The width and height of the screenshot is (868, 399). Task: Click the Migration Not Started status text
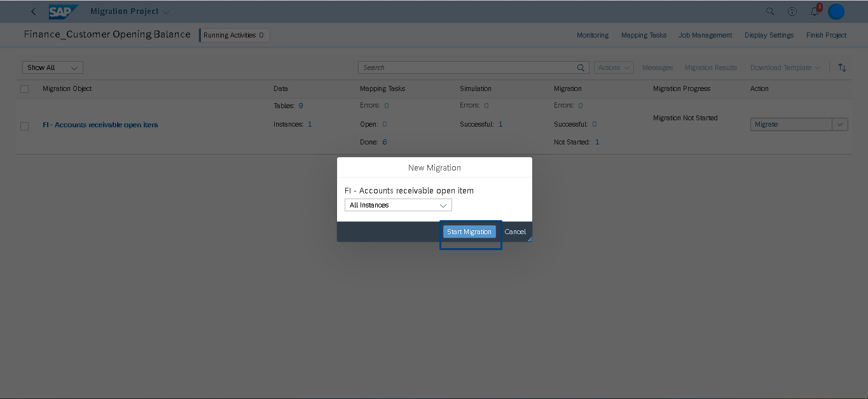(685, 118)
